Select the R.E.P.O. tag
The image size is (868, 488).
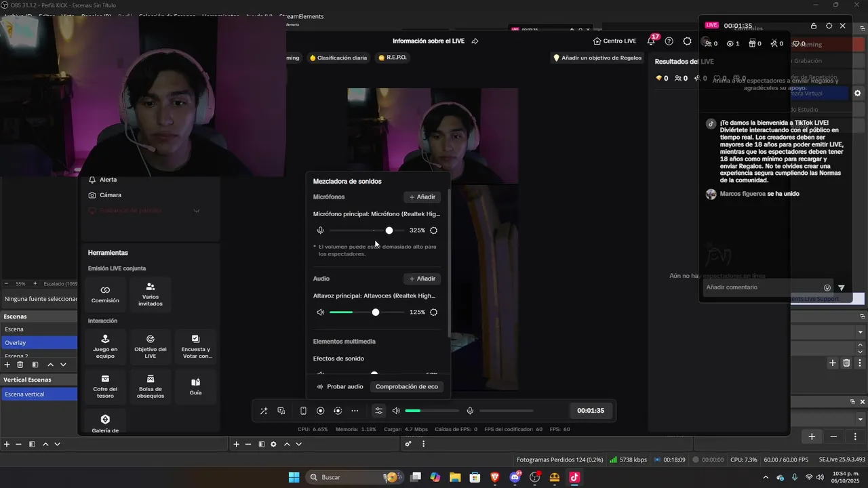pos(393,58)
